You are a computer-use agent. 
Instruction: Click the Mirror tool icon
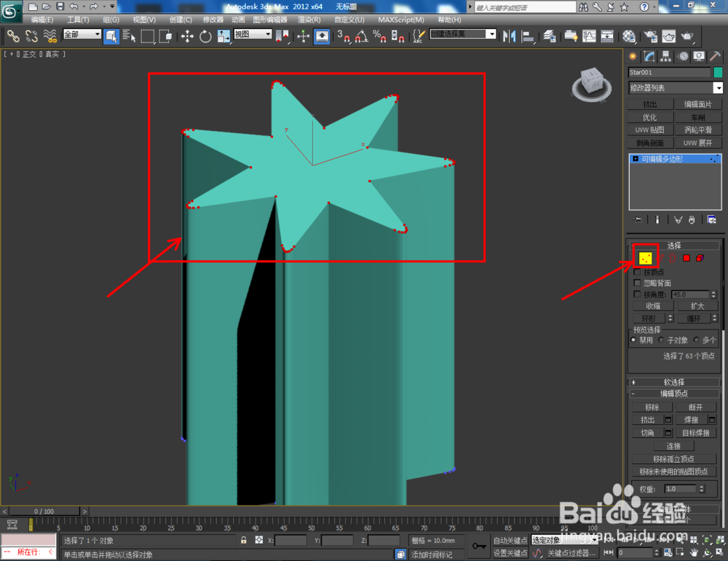click(510, 36)
